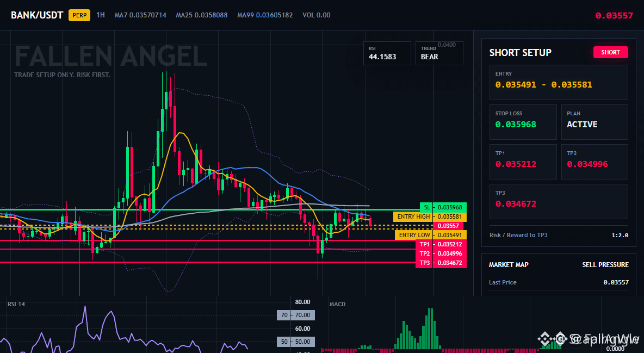The image size is (644, 353).
Task: Click the MACD panel label
Action: tap(337, 304)
